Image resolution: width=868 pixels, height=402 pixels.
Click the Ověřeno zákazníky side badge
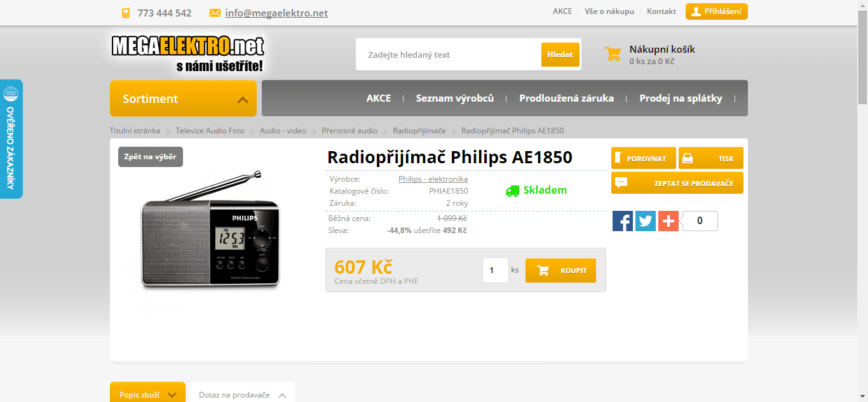11,139
